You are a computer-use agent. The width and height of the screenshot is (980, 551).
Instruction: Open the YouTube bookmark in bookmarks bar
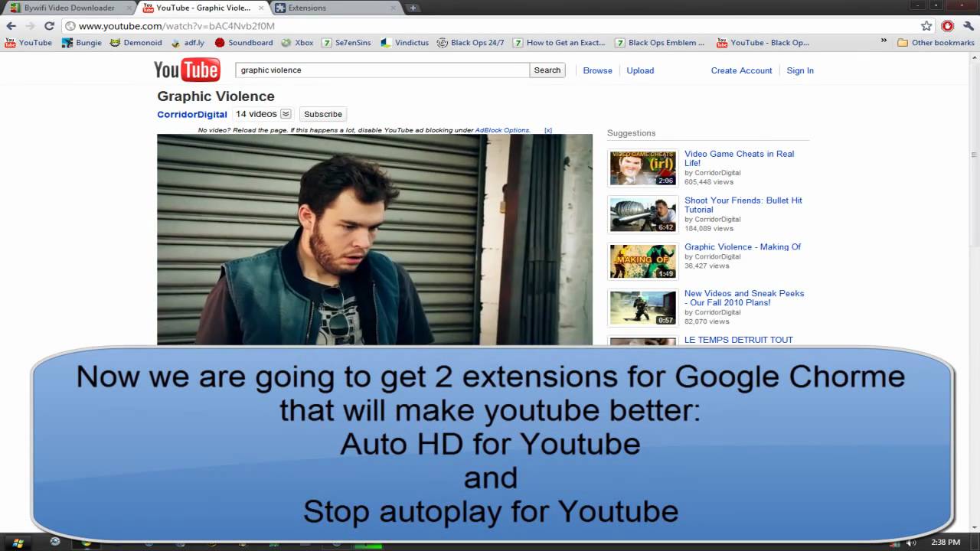(29, 43)
